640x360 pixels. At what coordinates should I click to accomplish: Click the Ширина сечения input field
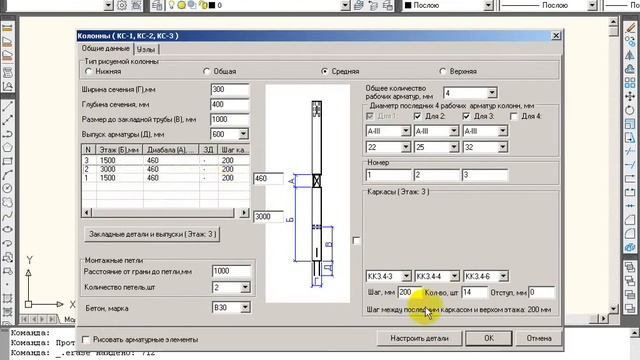click(230, 89)
